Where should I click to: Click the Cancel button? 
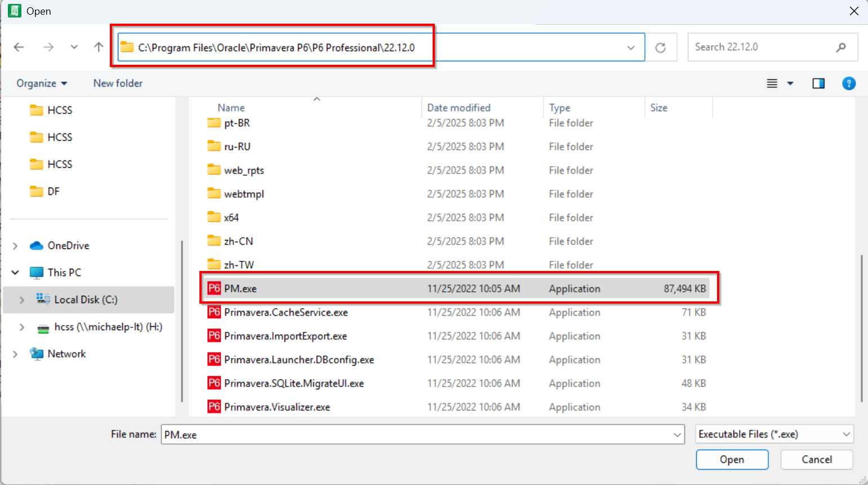[x=817, y=460]
